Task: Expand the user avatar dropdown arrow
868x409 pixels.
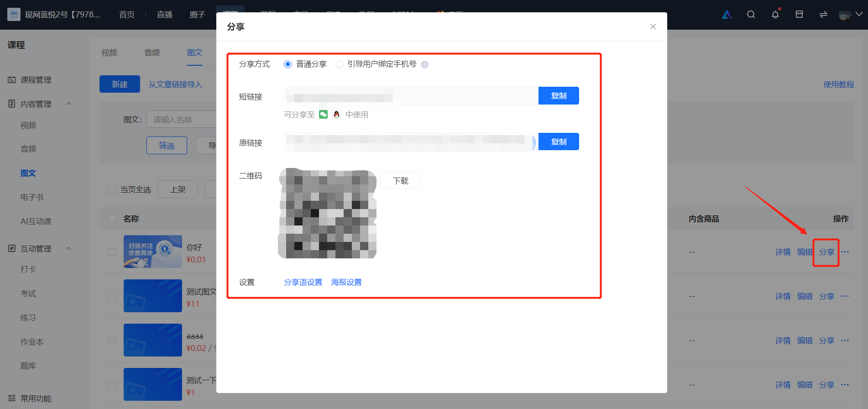Action: pyautogui.click(x=859, y=15)
